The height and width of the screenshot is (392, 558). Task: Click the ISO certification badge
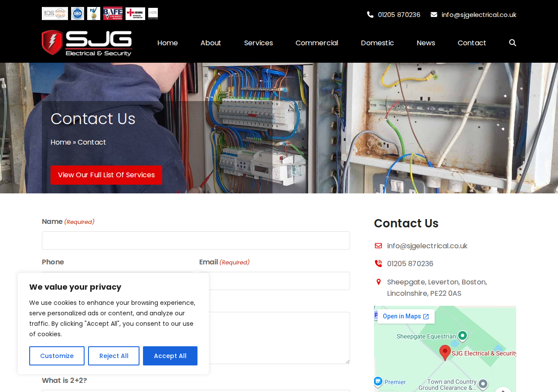(x=78, y=14)
